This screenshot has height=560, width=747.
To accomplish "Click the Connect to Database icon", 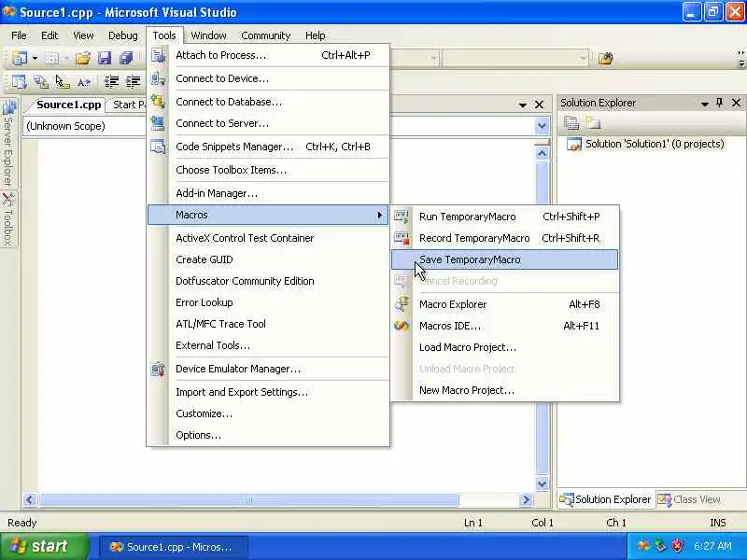I will [158, 102].
